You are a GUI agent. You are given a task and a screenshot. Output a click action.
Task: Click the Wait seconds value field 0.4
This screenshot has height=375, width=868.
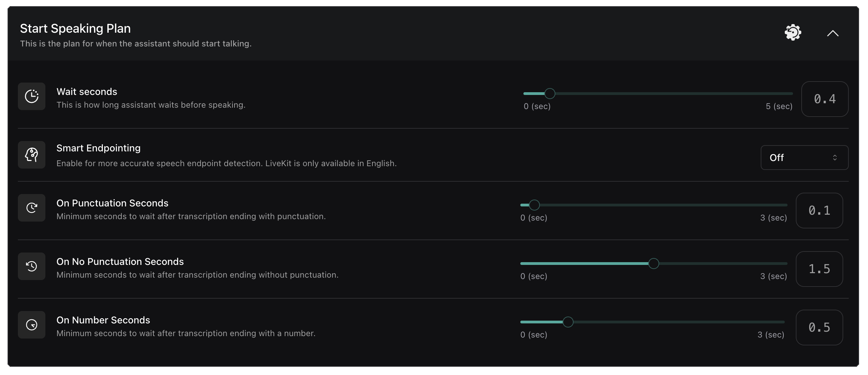click(825, 99)
